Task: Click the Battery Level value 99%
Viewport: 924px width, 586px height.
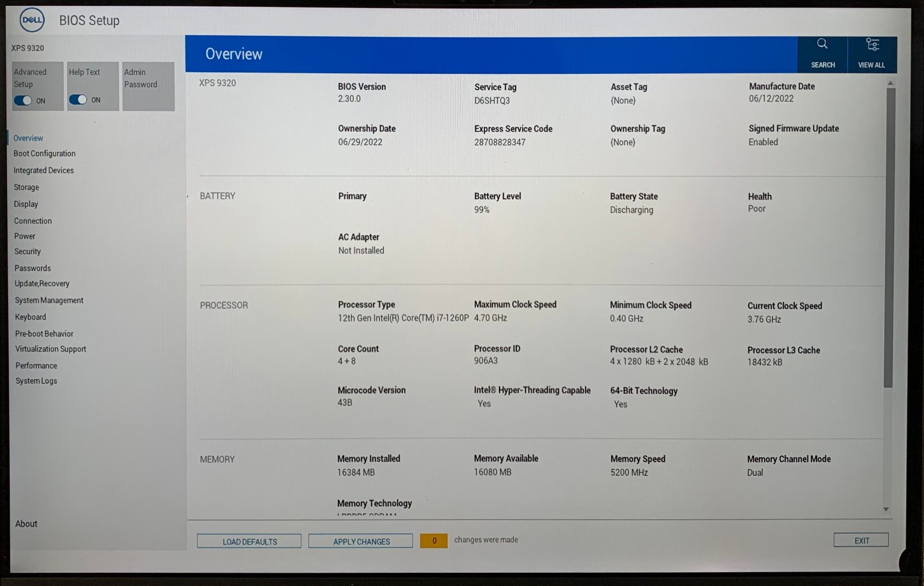Action: click(482, 210)
